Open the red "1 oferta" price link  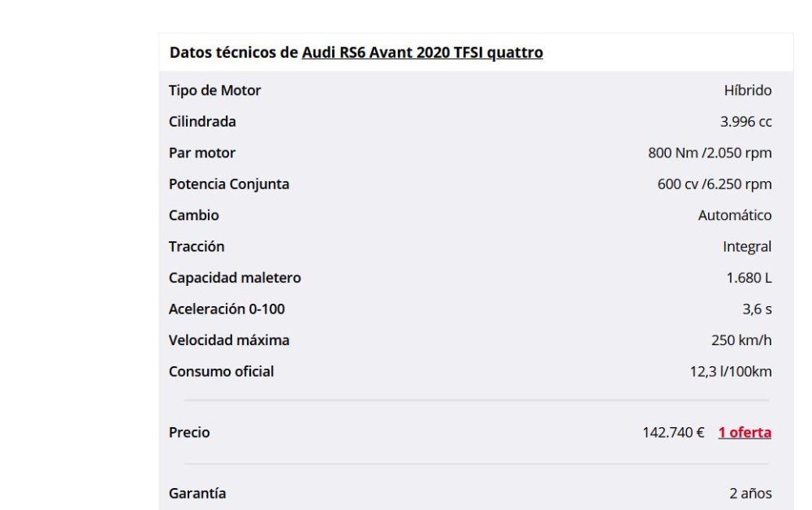[x=745, y=432]
